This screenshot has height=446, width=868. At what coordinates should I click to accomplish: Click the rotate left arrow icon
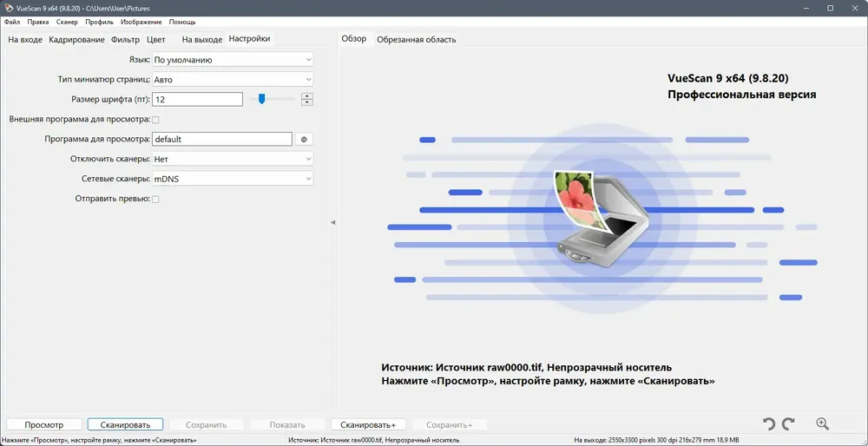[768, 424]
